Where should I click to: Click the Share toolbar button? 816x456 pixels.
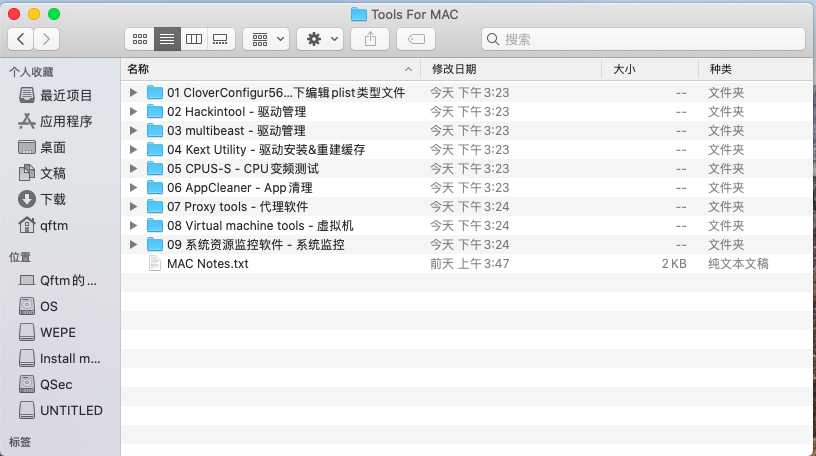[x=370, y=39]
